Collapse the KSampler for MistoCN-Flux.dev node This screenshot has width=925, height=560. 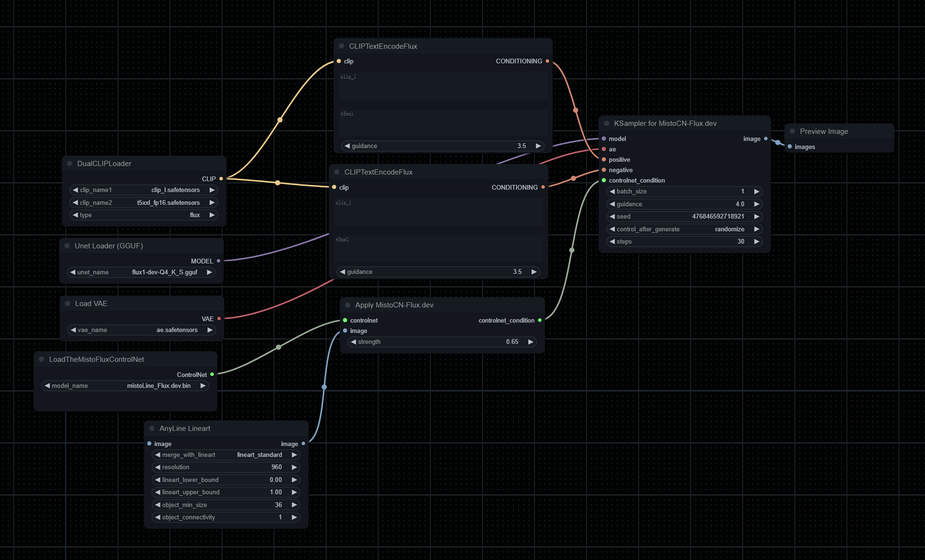tap(607, 123)
